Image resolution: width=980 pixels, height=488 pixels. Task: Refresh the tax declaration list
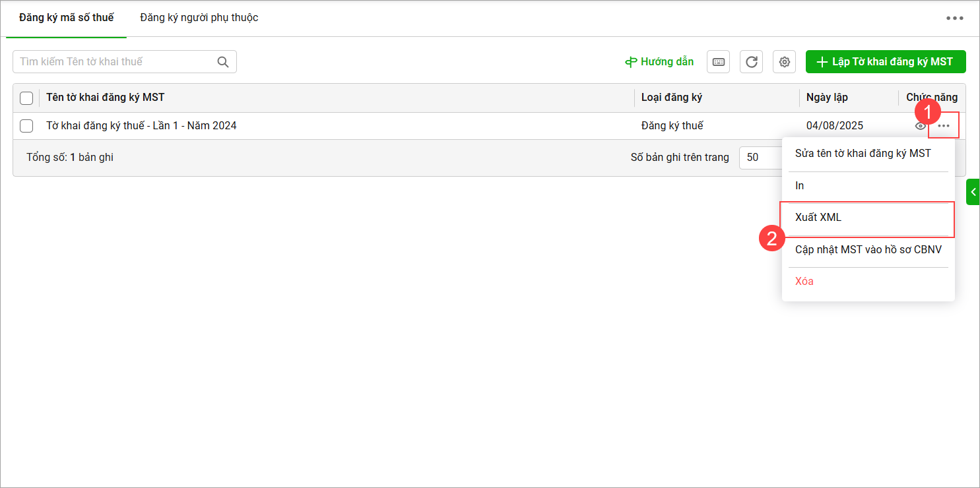pyautogui.click(x=751, y=62)
